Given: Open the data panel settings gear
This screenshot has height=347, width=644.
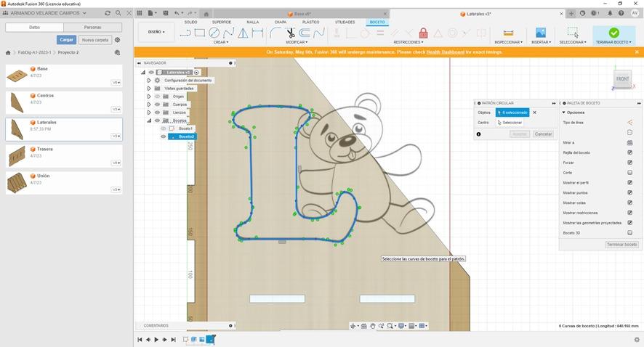Looking at the screenshot, I should click(x=118, y=40).
